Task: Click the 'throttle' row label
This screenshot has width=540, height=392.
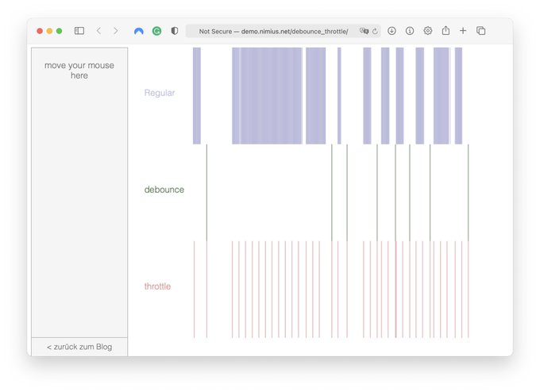Action: (157, 286)
